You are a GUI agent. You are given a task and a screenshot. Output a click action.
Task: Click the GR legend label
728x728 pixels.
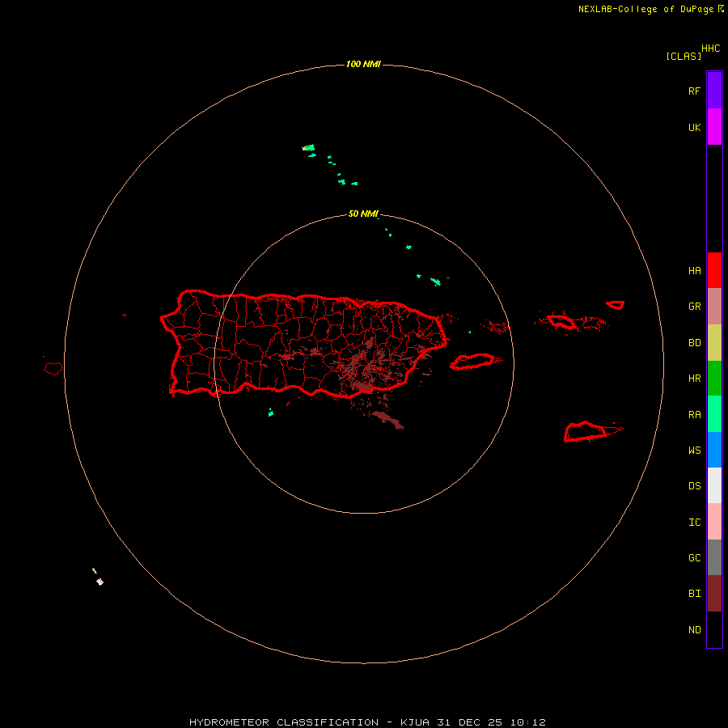point(694,307)
